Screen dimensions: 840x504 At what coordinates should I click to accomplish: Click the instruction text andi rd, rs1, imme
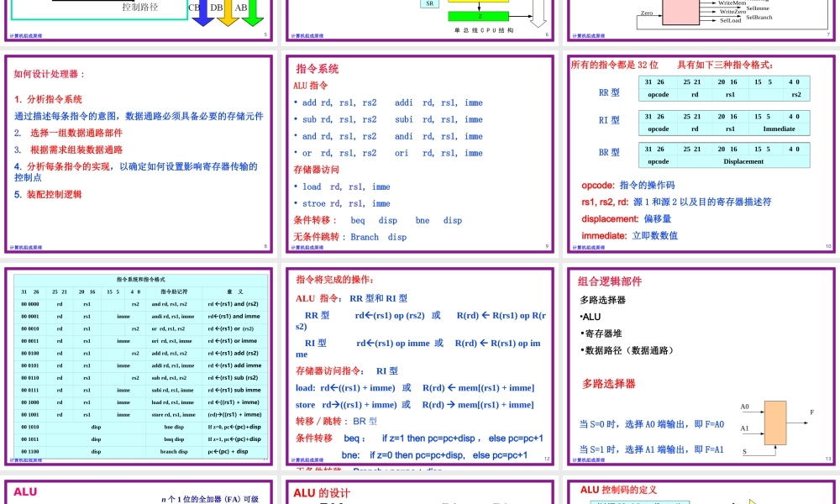438,137
